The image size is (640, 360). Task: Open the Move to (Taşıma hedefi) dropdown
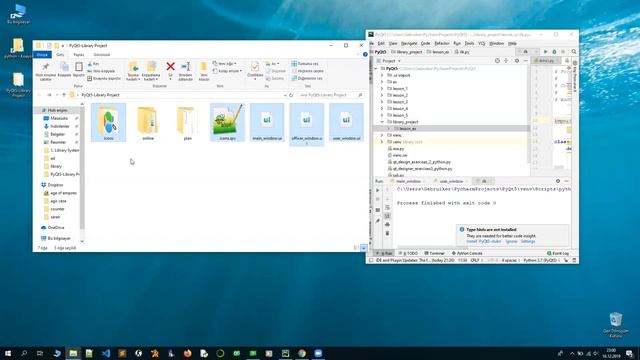[133, 71]
